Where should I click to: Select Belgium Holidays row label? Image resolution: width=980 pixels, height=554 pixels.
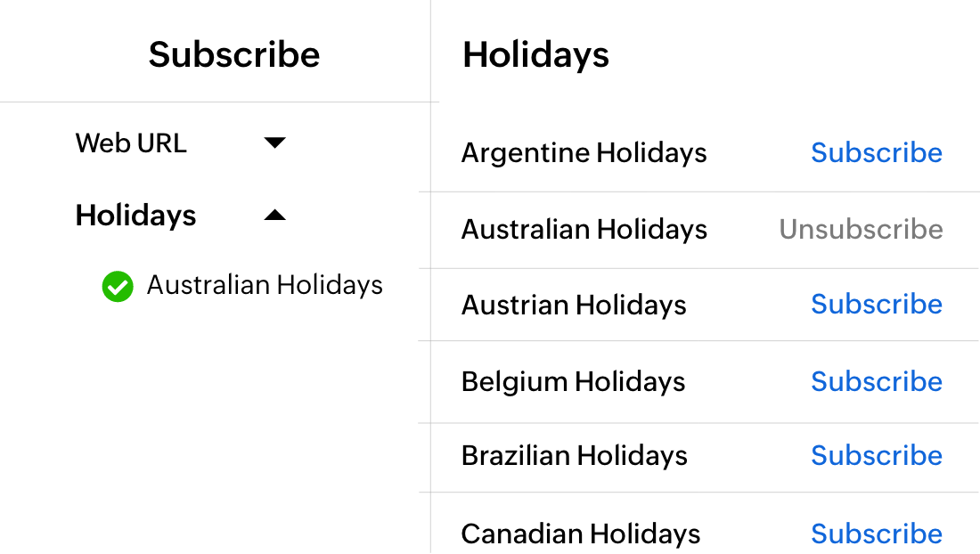573,381
